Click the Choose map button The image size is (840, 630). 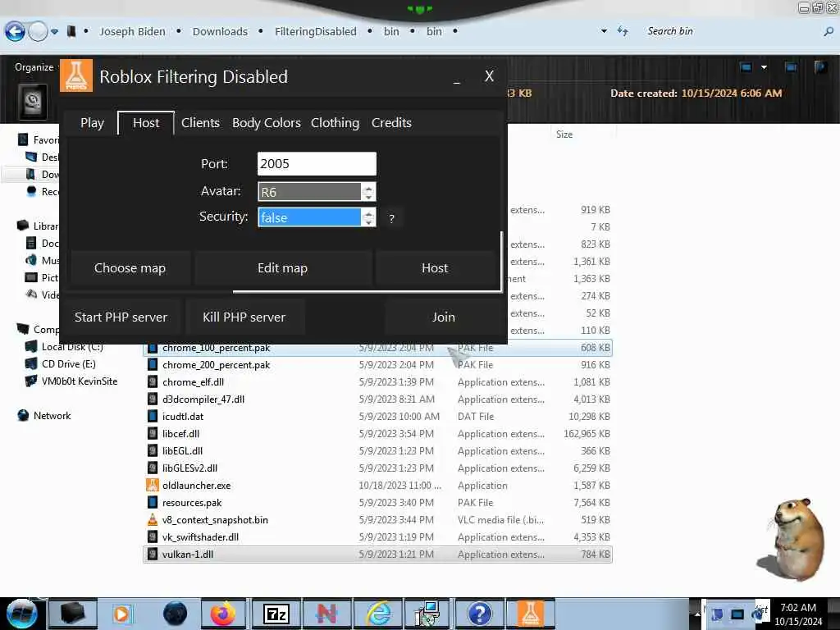pos(130,268)
